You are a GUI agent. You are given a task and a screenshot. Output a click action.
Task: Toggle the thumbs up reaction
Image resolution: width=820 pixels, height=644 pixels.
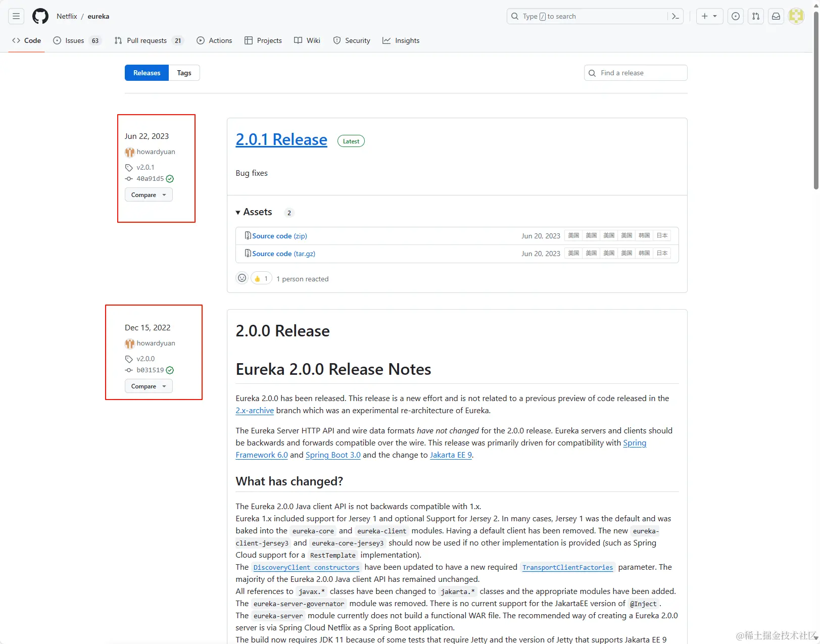coord(262,278)
